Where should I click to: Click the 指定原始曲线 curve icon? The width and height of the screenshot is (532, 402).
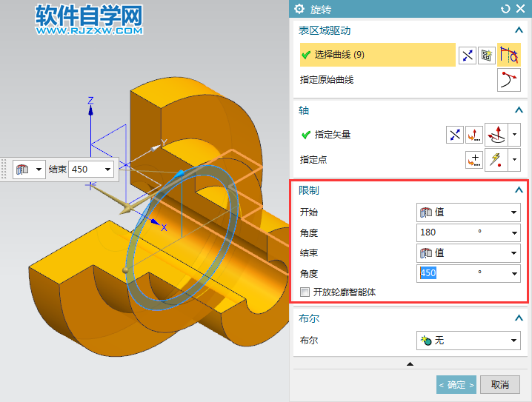tap(509, 80)
